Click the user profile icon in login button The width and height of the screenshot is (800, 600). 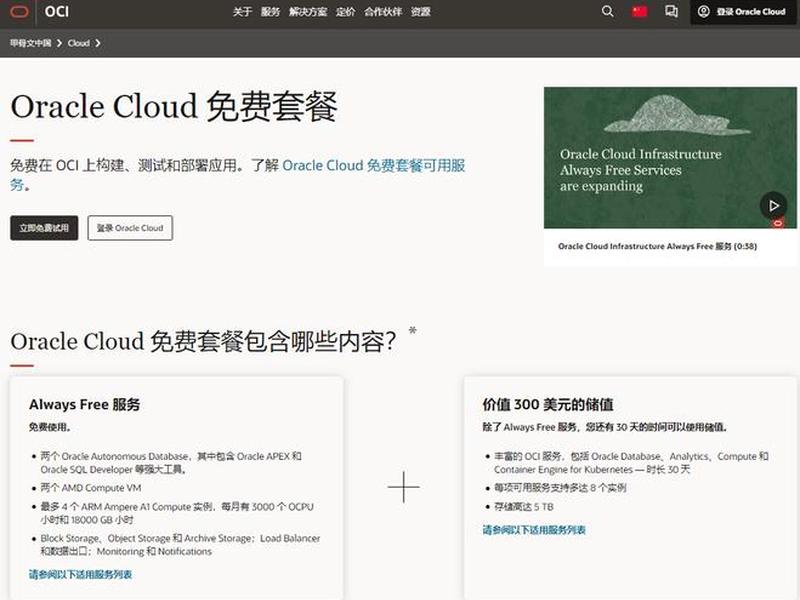(x=704, y=11)
